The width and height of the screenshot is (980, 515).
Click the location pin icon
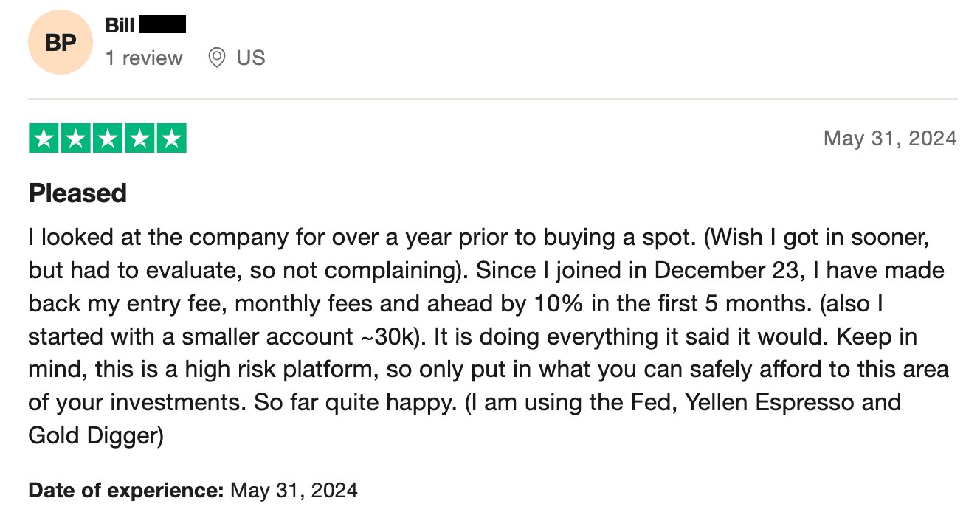216,58
